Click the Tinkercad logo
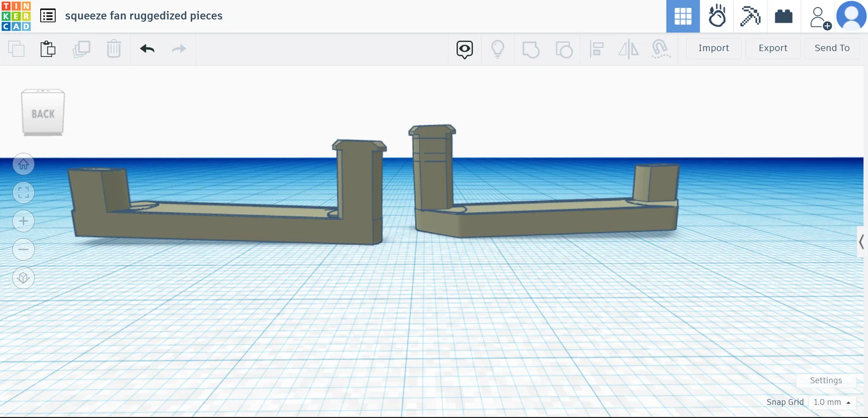This screenshot has width=868, height=418. click(16, 16)
